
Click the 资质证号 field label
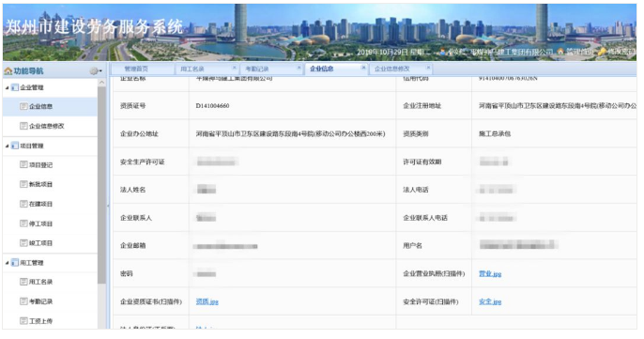click(x=132, y=106)
